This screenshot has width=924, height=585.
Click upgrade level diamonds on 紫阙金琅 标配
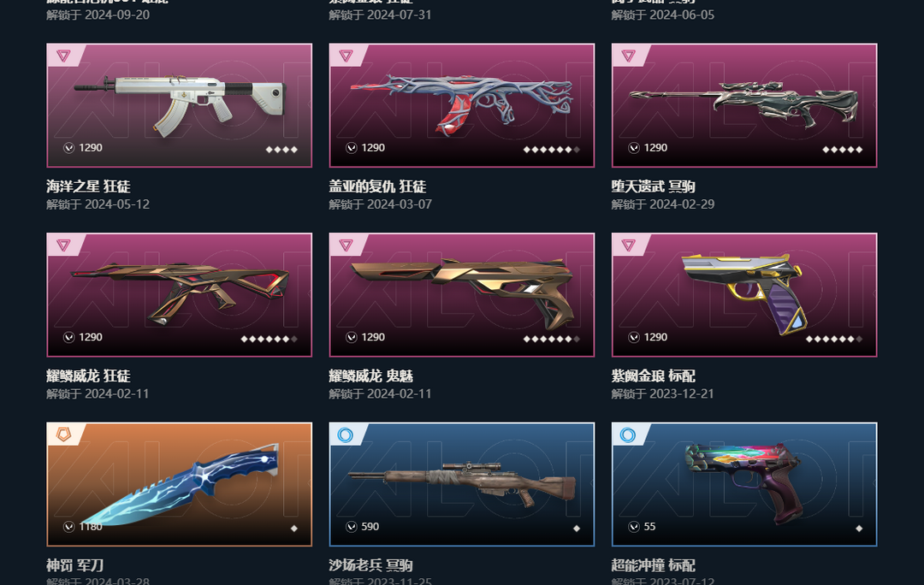(x=834, y=339)
